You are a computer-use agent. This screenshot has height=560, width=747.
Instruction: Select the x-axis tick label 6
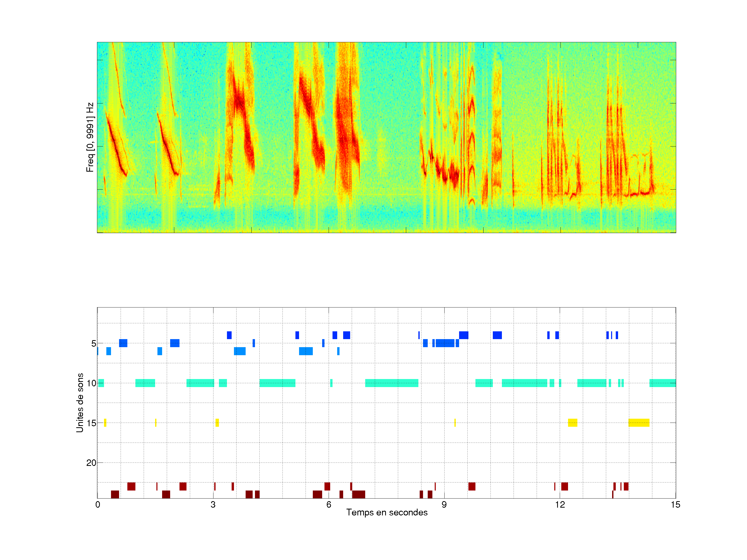coord(329,505)
